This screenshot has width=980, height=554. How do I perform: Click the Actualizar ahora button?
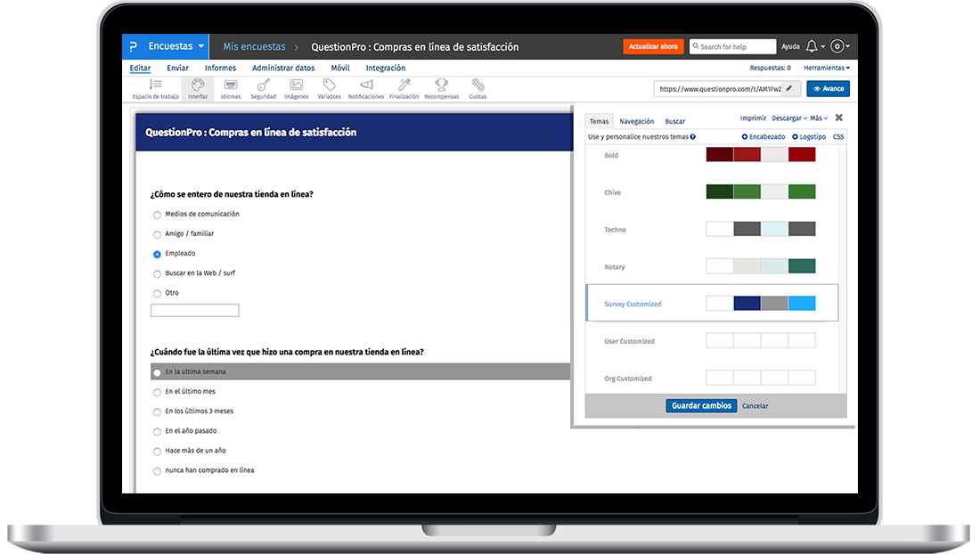653,46
